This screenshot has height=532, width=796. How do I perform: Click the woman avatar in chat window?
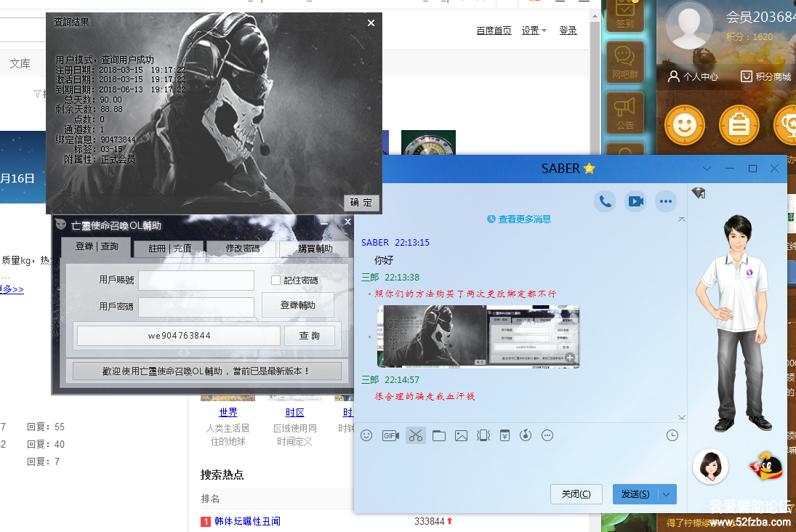click(x=710, y=466)
